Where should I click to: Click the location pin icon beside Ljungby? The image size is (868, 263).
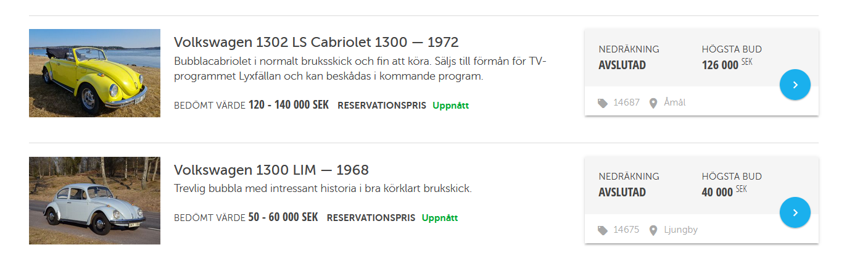653,230
